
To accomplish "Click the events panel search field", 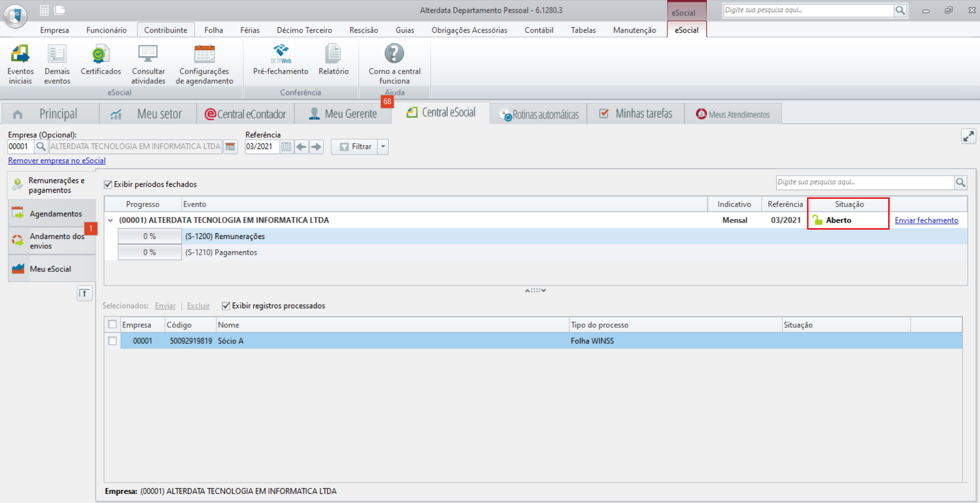I will (865, 182).
